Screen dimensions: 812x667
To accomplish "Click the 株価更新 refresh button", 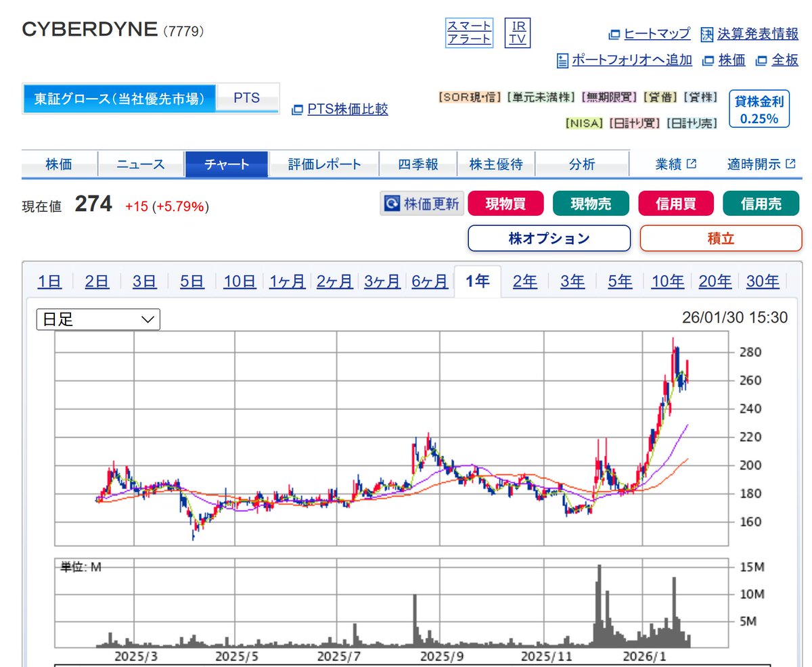I will tap(422, 204).
